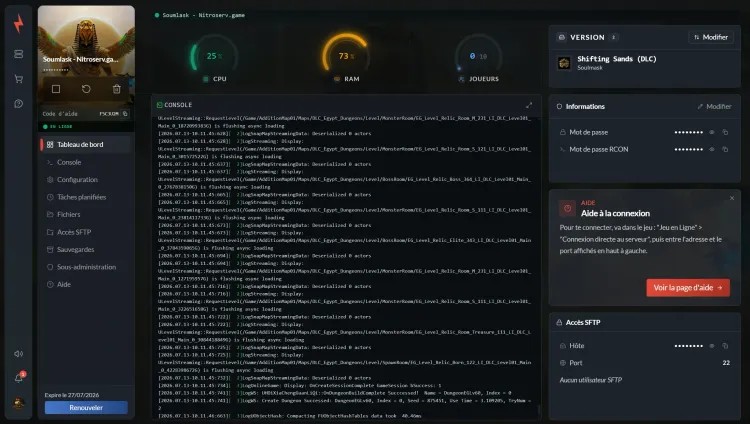The image size is (750, 424).
Task: Open the notifications bell icon
Action: [19, 378]
